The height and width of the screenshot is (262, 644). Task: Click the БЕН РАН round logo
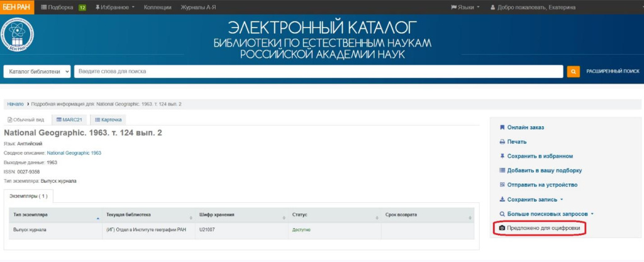17,35
